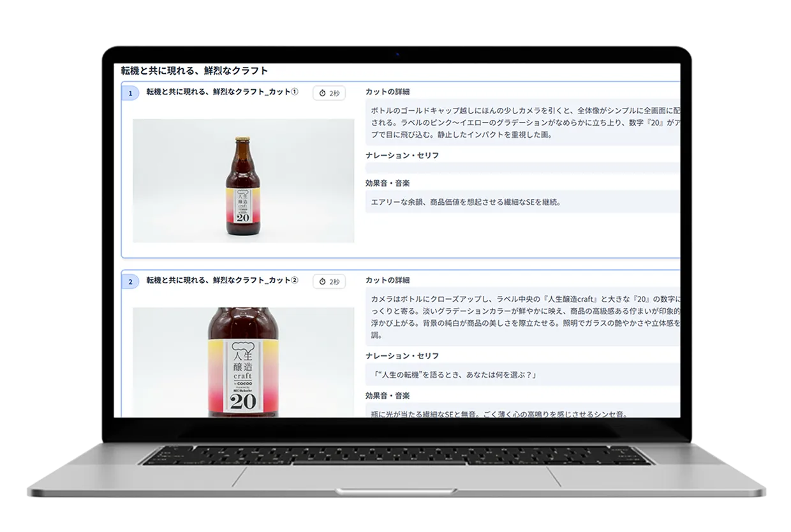
Task: Click 効果音・音楽 label in cut ①
Action: [387, 183]
